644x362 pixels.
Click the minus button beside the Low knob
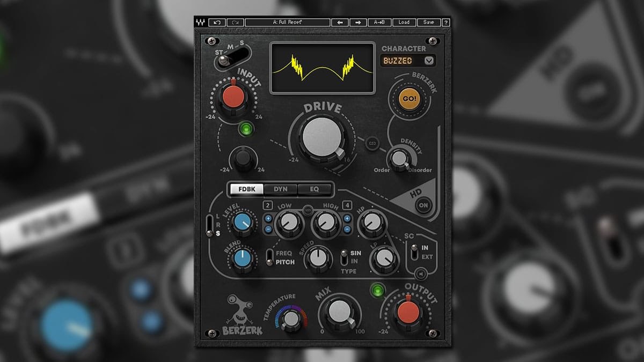pos(268,230)
